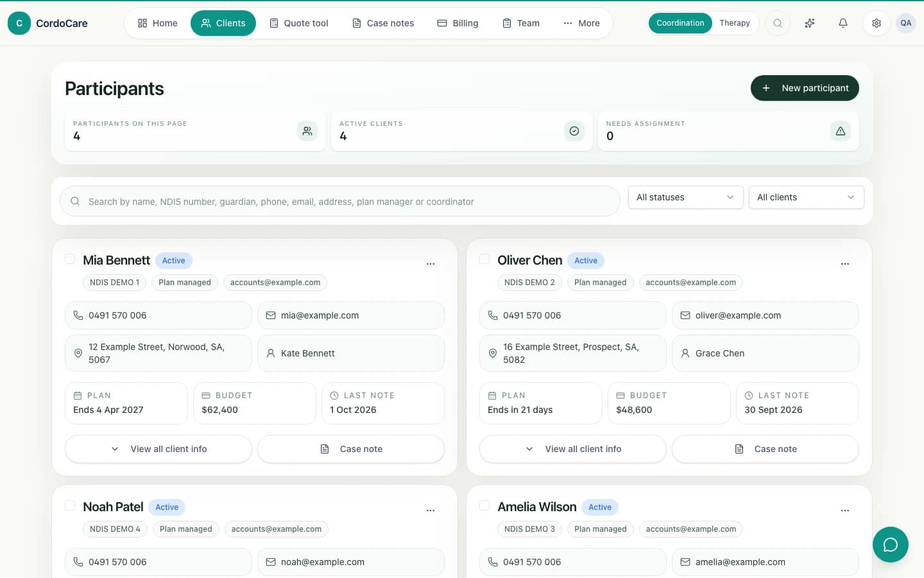Viewport: 924px width, 578px height.
Task: Click the New participant button
Action: tap(805, 88)
